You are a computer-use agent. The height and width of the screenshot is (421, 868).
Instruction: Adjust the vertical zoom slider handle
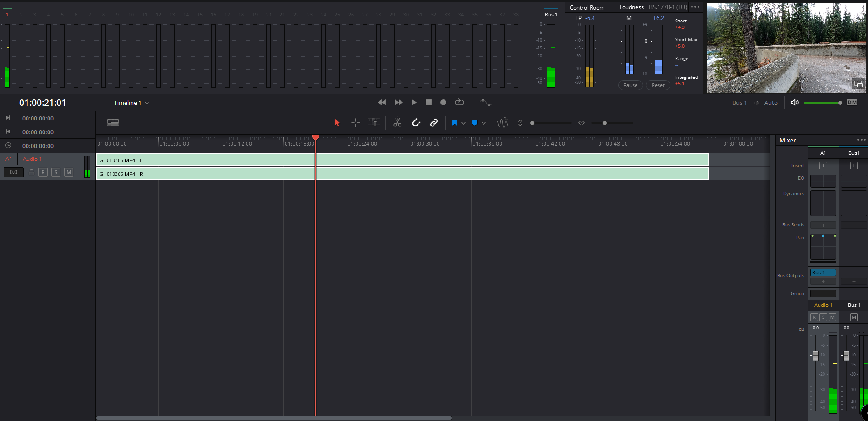point(532,123)
